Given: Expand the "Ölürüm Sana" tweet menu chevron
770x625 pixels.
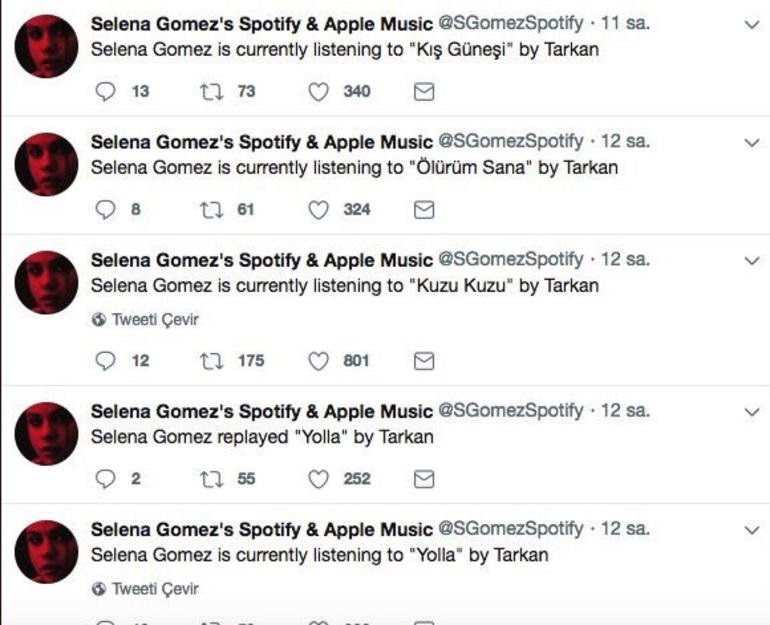Looking at the screenshot, I should coord(752,143).
